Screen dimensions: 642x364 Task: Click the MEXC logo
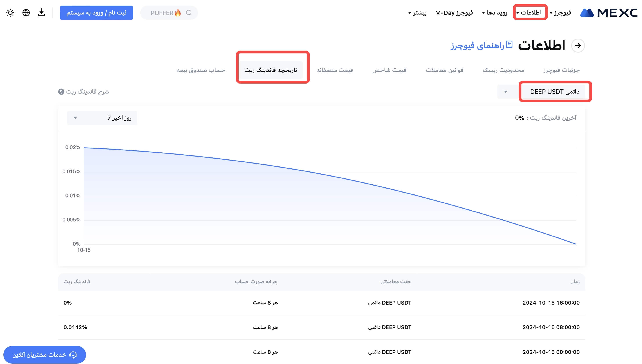(608, 13)
